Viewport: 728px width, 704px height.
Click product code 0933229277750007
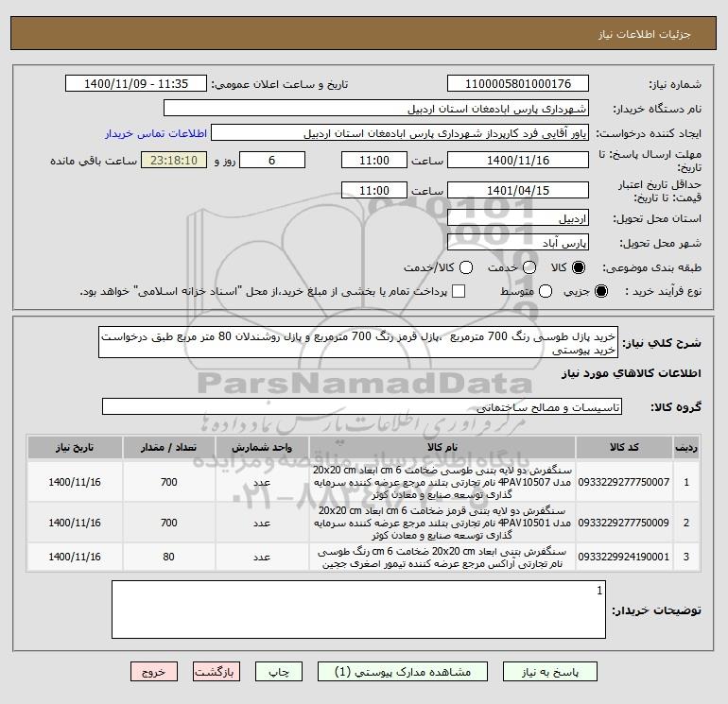(x=624, y=482)
